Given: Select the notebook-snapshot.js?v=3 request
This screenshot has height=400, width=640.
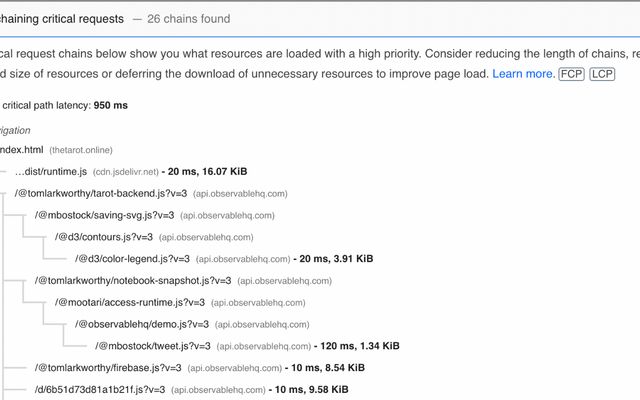Looking at the screenshot, I should (133, 281).
